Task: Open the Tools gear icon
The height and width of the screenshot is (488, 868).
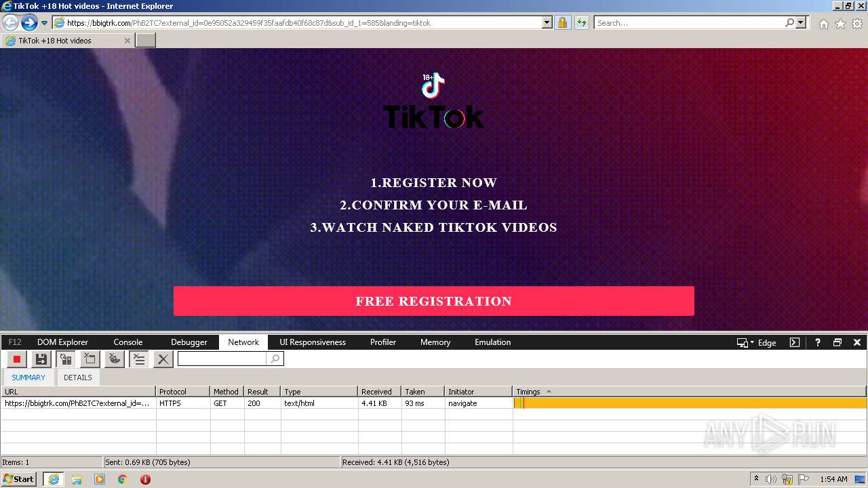Action: [x=857, y=24]
